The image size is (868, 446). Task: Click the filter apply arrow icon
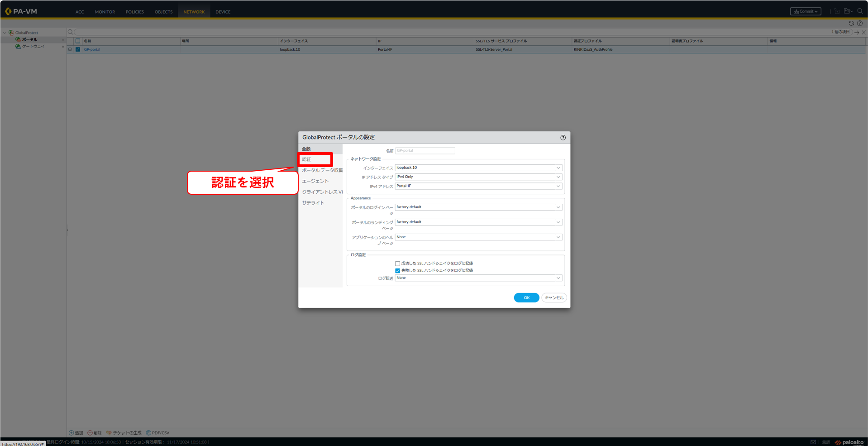pyautogui.click(x=857, y=32)
